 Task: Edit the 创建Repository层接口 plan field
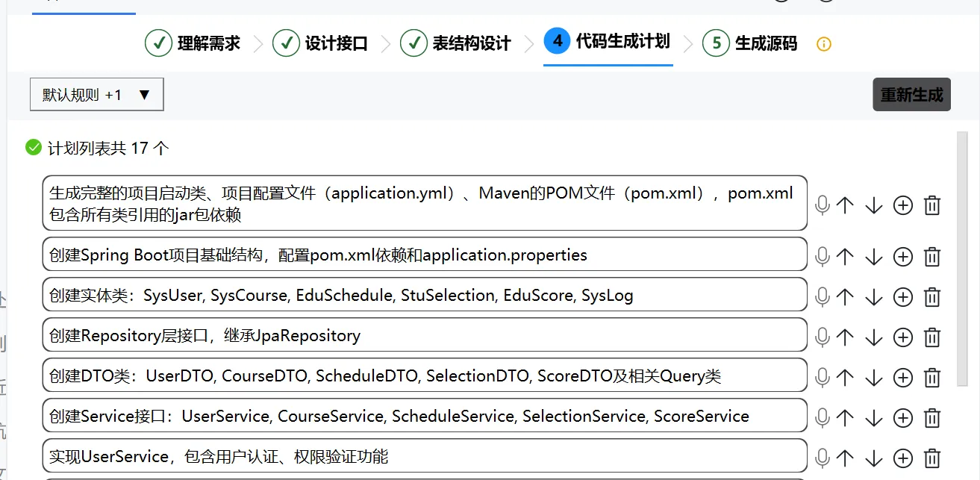point(425,335)
